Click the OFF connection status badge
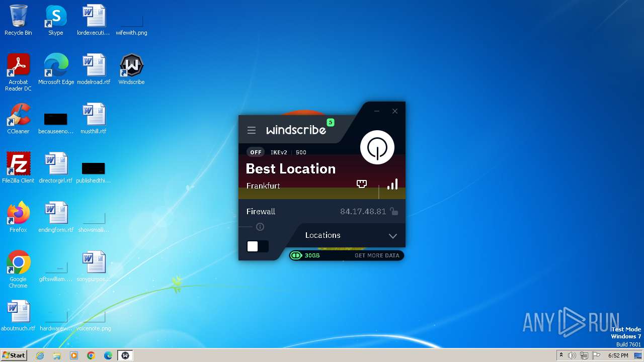The height and width of the screenshot is (362, 644). click(x=256, y=152)
